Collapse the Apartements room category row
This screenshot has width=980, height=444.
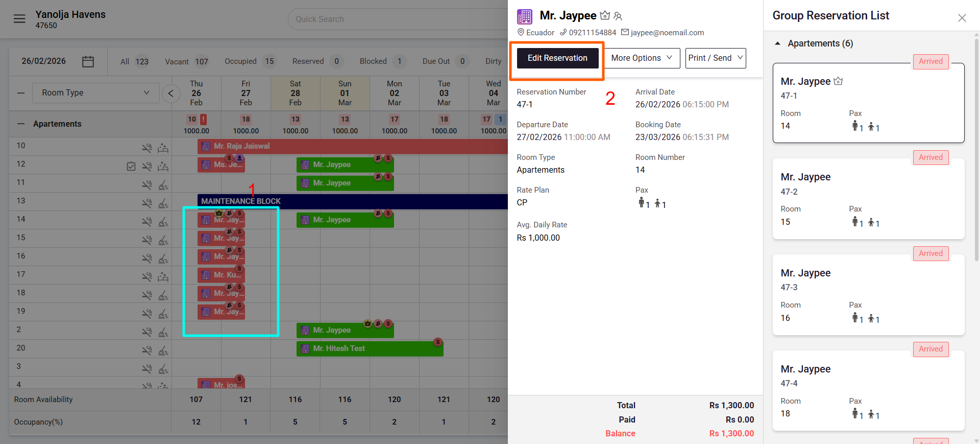coord(21,124)
